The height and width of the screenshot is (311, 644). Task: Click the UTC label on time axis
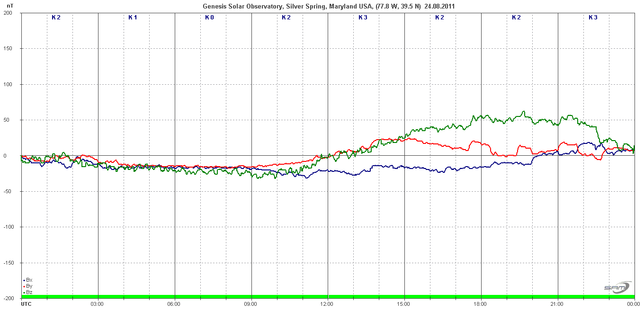pos(27,303)
